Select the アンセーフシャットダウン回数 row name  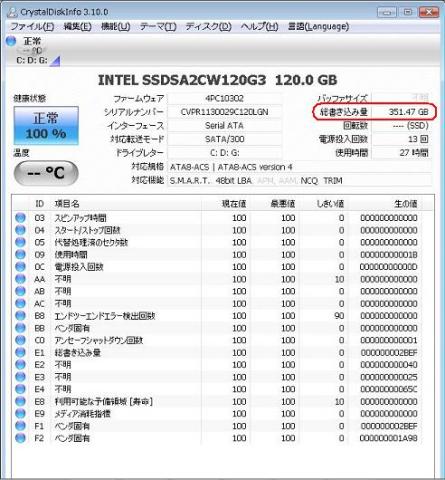click(99, 340)
